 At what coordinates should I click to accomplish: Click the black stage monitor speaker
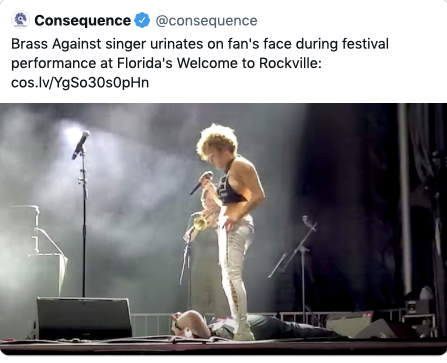click(x=84, y=318)
